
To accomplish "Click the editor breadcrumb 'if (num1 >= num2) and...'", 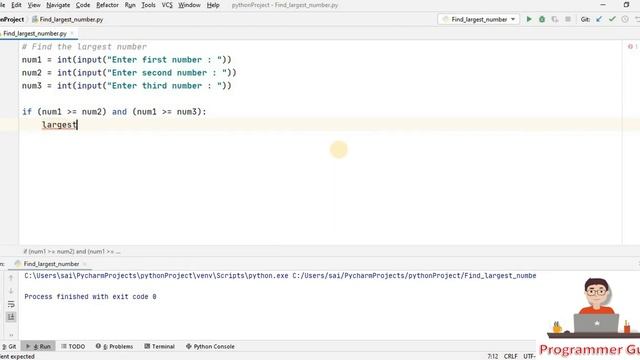I will click(72, 251).
